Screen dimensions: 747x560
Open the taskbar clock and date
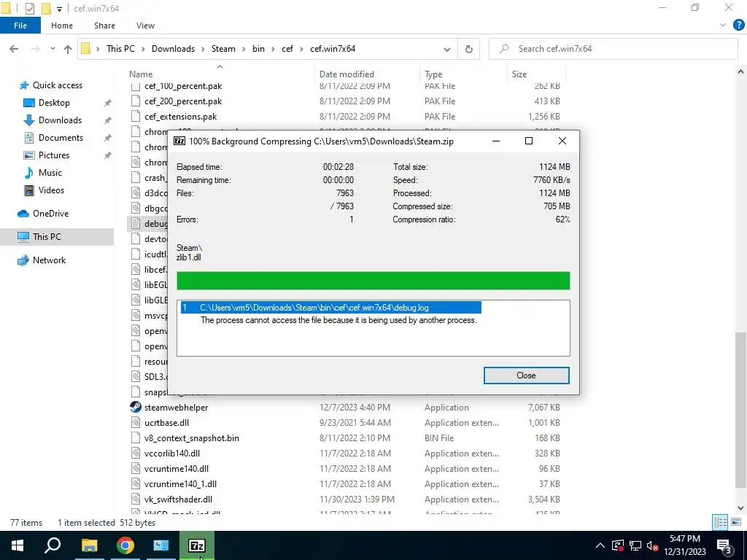pos(685,545)
